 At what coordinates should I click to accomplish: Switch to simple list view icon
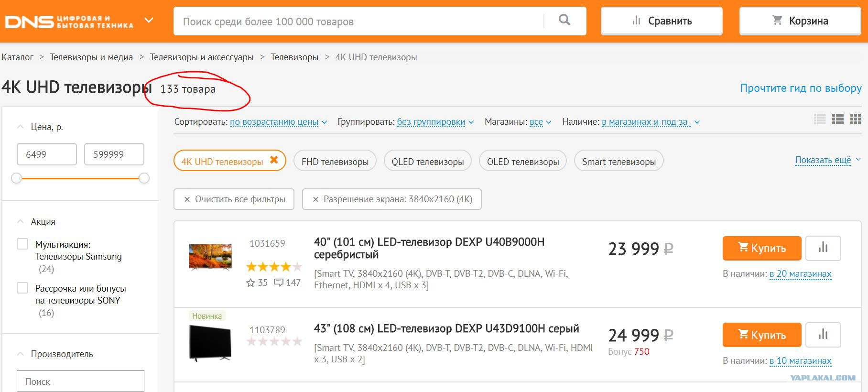click(x=820, y=119)
